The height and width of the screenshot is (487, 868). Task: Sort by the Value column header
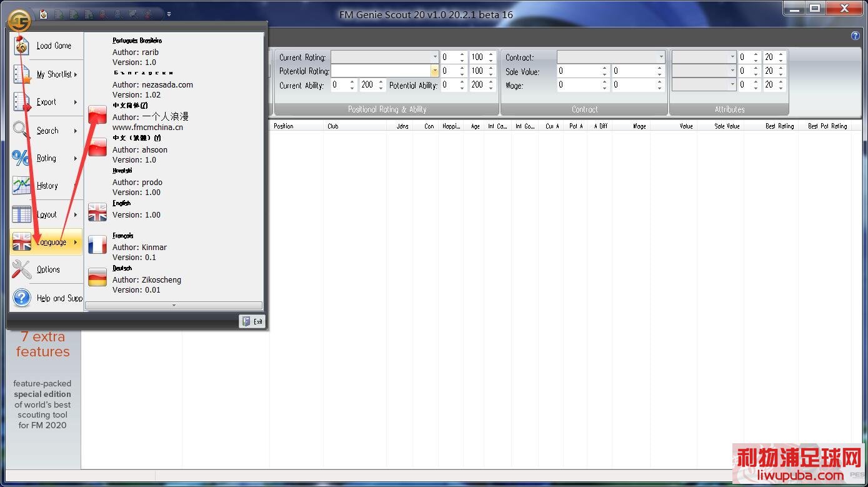click(x=674, y=126)
